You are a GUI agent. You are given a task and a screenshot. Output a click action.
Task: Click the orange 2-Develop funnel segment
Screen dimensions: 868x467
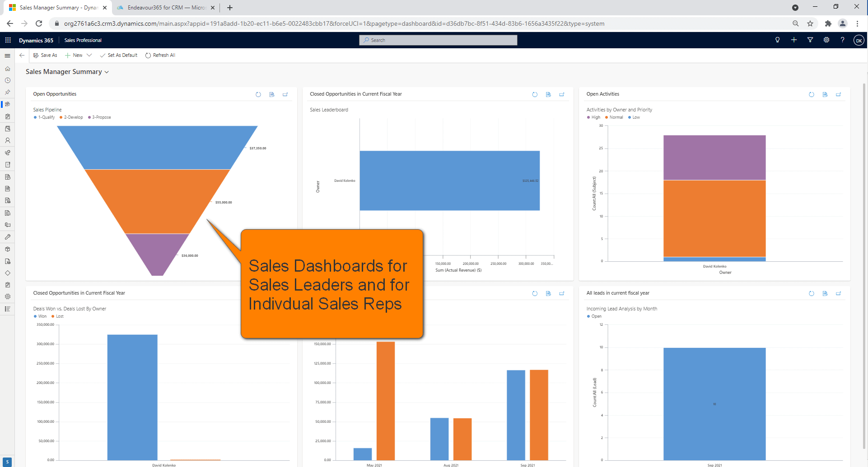pos(157,201)
